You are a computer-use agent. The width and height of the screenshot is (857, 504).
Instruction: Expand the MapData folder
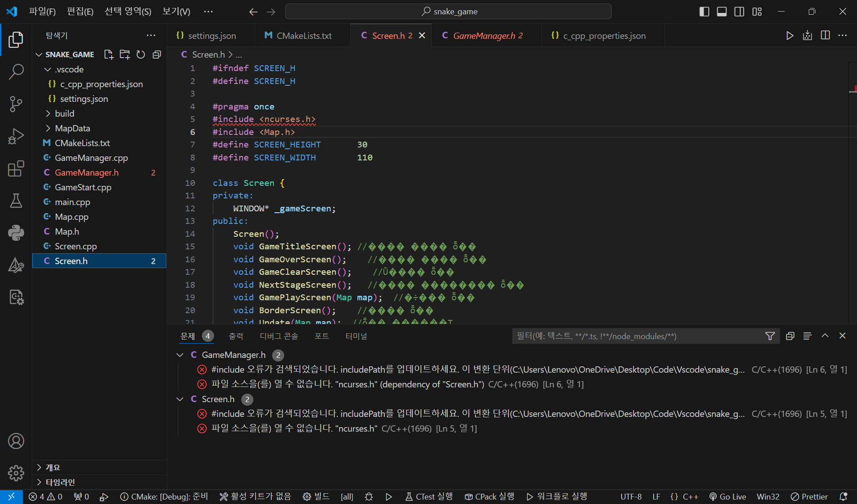pyautogui.click(x=47, y=128)
